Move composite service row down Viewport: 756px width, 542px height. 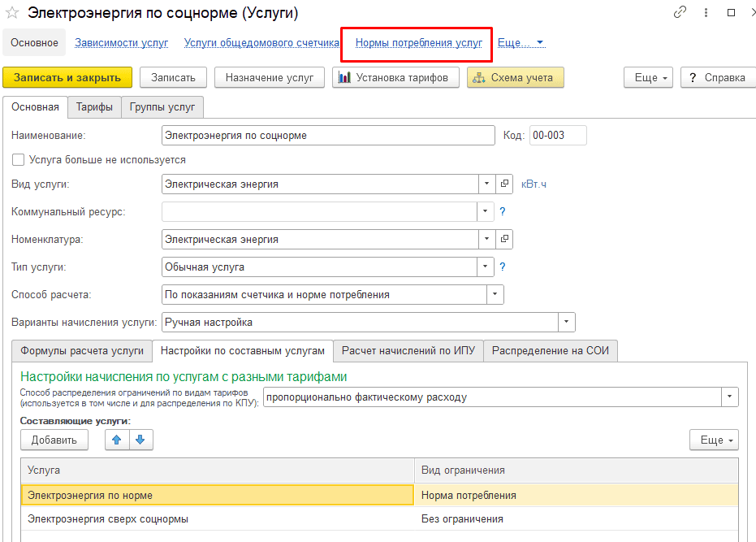140,440
